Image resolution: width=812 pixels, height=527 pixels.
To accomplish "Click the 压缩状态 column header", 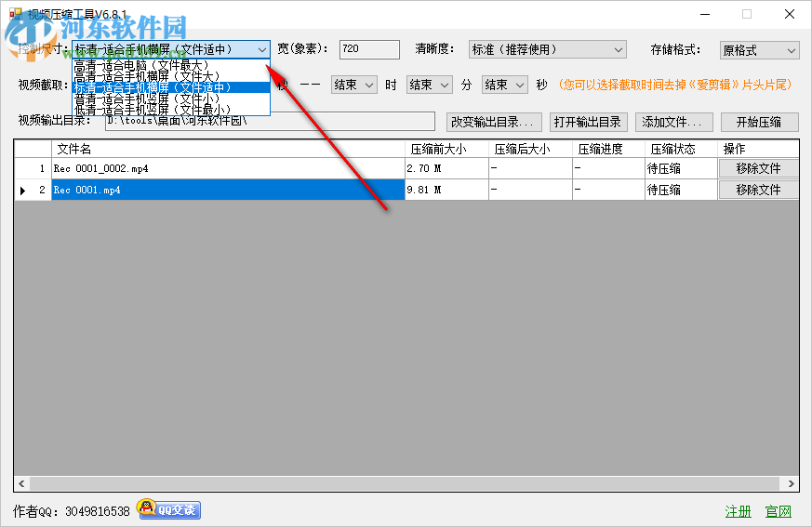I will point(681,149).
